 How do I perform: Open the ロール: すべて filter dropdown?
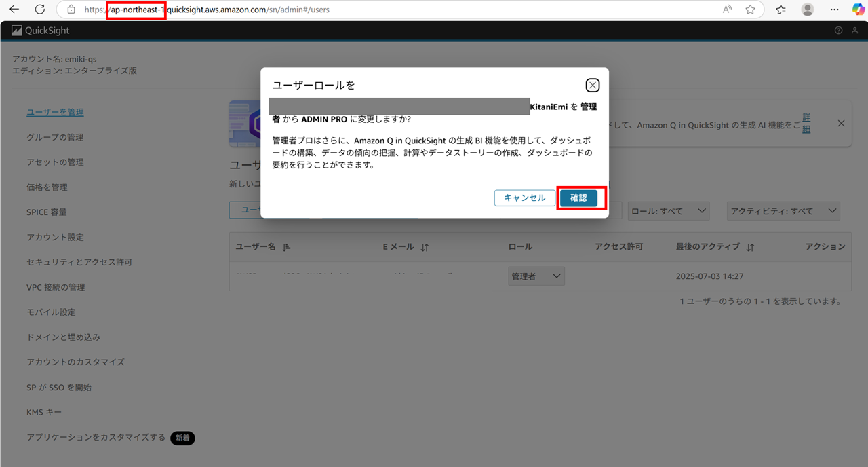[x=668, y=211]
